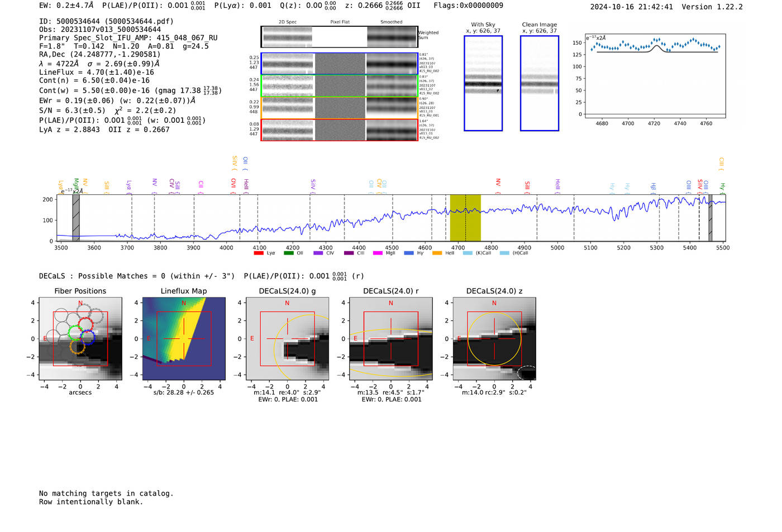Open the DECaLS(24.0) r cutout

tap(390, 339)
